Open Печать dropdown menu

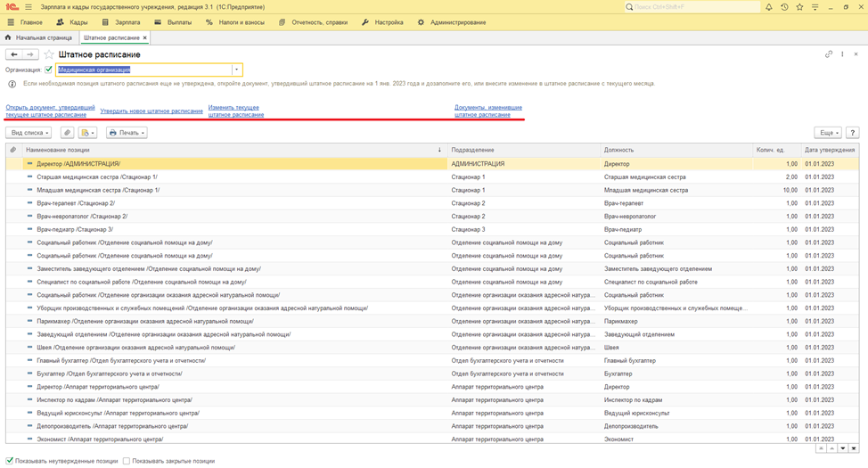(x=127, y=133)
